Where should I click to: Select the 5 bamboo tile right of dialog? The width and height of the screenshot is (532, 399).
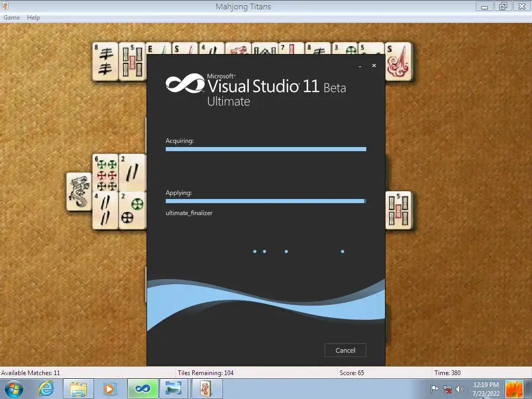pos(398,210)
